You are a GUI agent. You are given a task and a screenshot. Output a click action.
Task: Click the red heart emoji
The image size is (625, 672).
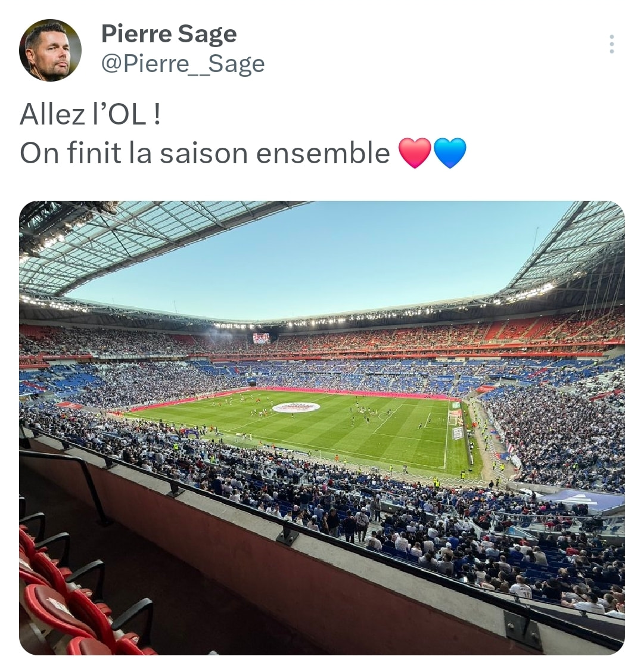pyautogui.click(x=415, y=153)
